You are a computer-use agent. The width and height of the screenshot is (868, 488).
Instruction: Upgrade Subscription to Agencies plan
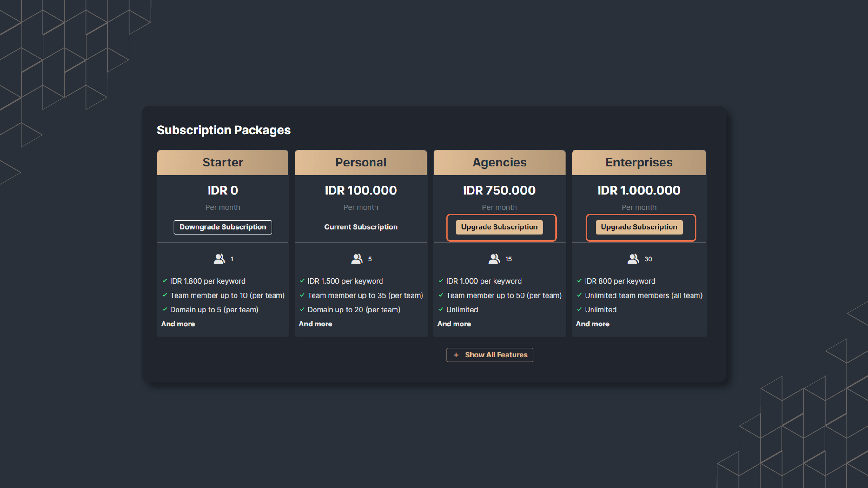[499, 227]
